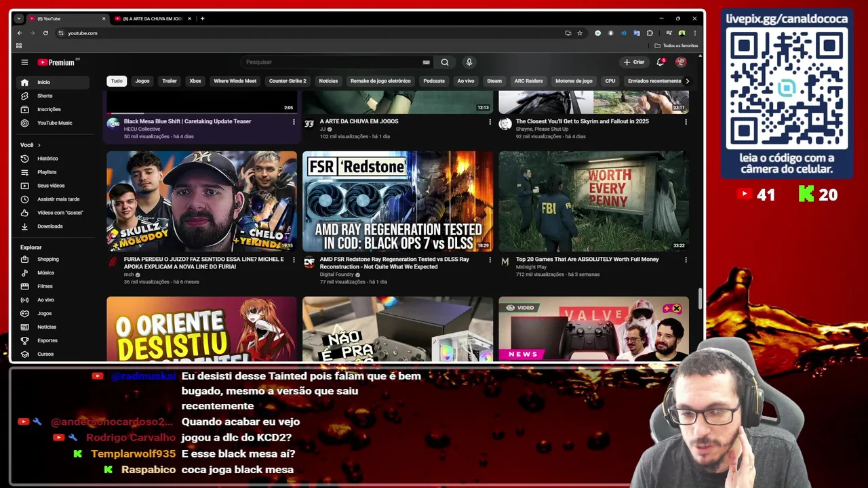Open a new browser tab

point(202,18)
